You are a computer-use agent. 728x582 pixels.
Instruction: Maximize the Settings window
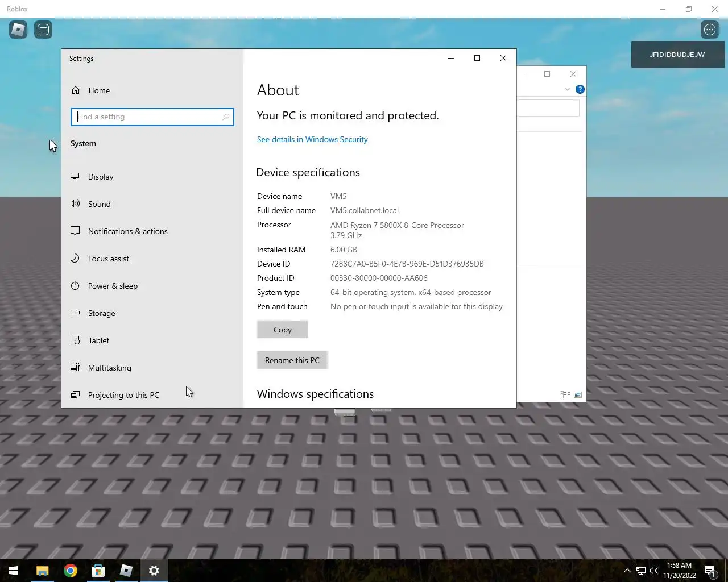477,58
